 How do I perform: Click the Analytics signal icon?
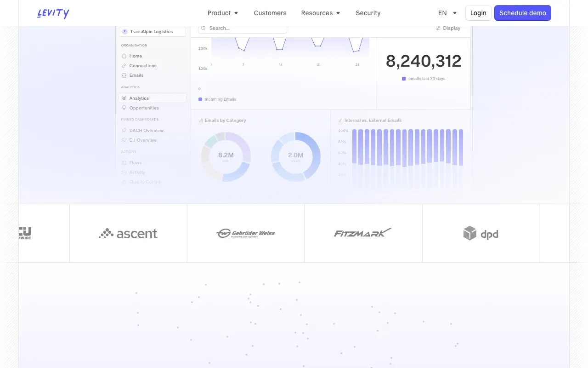coord(124,98)
